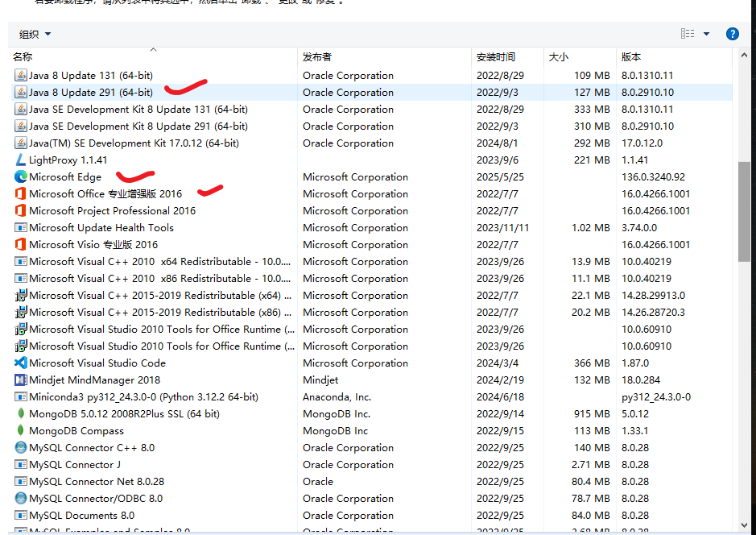This screenshot has width=756, height=535.
Task: Click the MySQL Connector C++ 8.0 icon
Action: point(20,447)
